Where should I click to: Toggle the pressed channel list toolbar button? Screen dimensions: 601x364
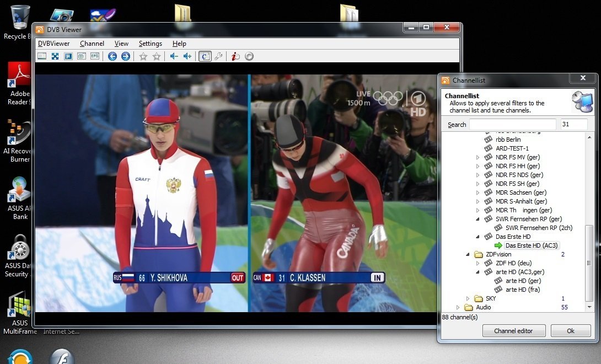(205, 56)
